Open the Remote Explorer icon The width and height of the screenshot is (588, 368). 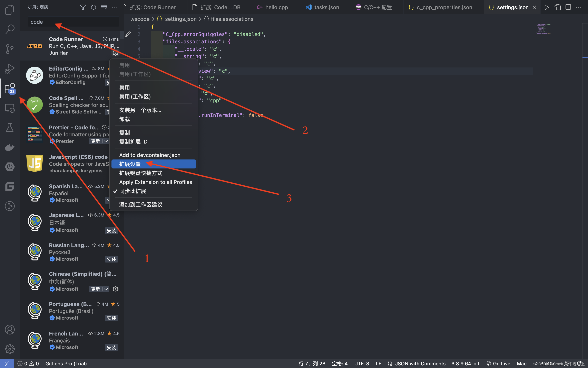tap(10, 108)
